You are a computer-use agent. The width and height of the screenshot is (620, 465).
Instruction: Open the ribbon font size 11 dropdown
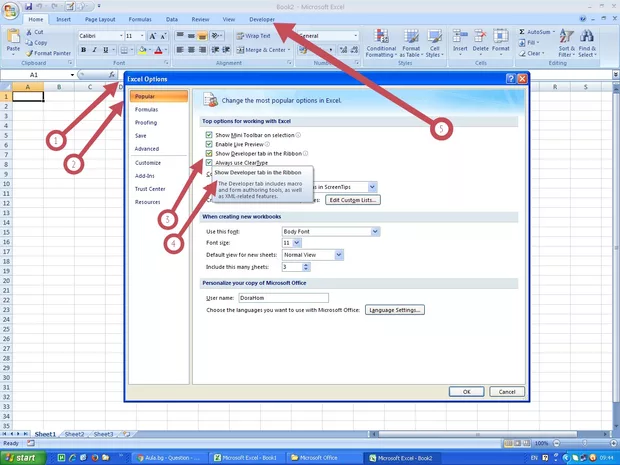point(142,36)
